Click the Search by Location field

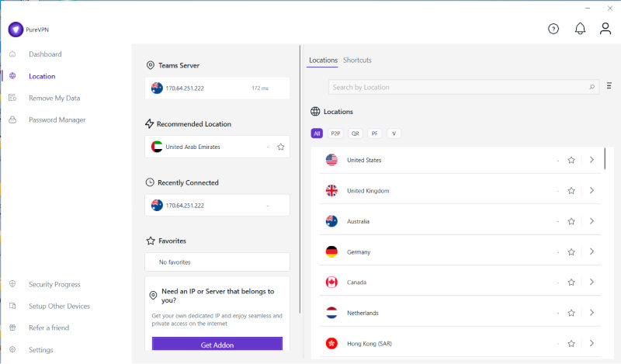[x=463, y=87]
